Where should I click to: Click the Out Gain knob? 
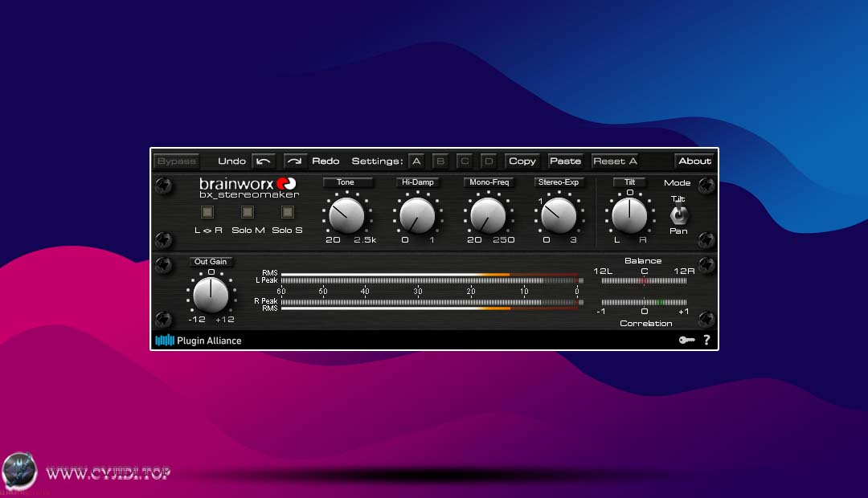[211, 295]
